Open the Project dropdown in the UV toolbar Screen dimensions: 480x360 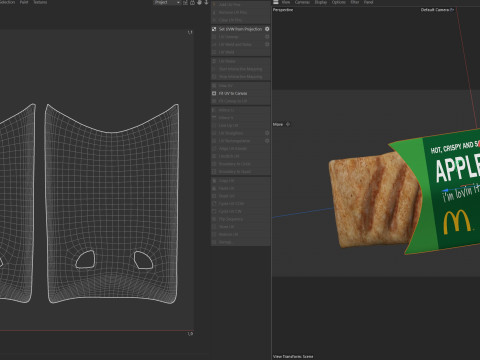(167, 2)
